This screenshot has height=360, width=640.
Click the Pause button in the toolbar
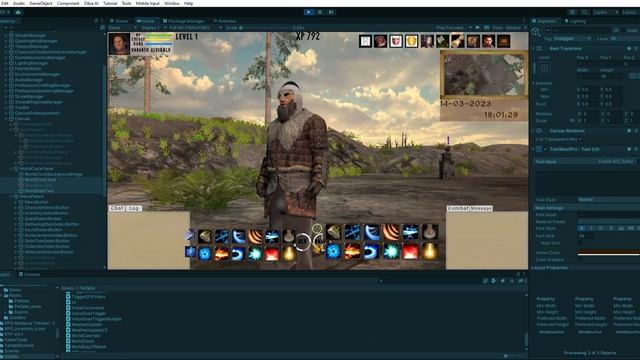[320, 12]
